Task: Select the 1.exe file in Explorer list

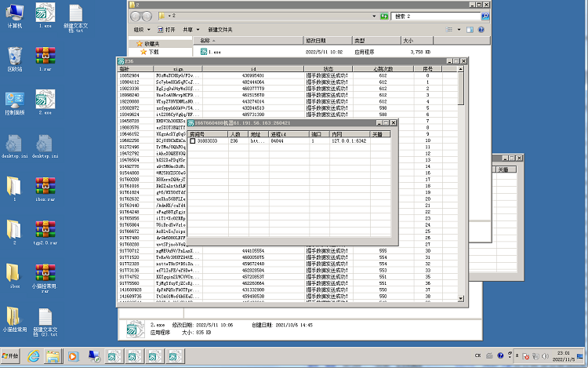Action: [212, 52]
